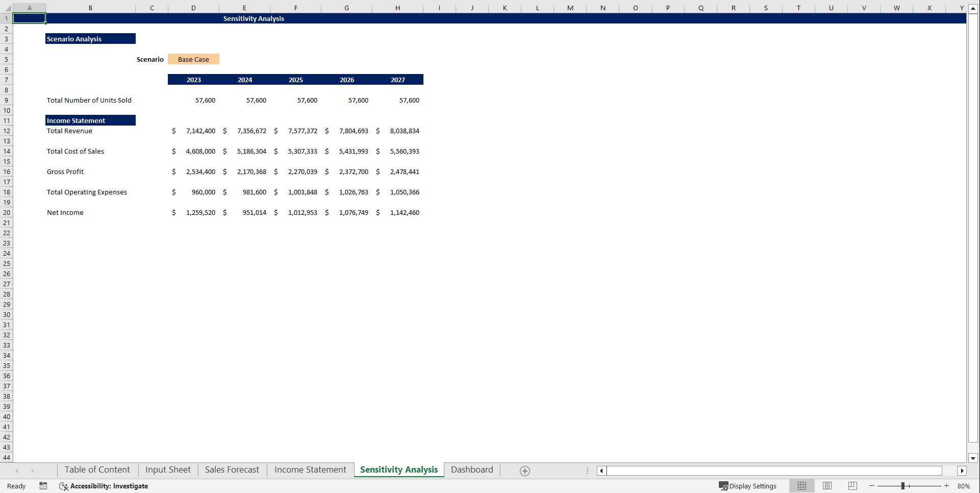Viewport: 980px width, 493px height.
Task: Run the Accessibility: Investigate checker
Action: (x=104, y=486)
